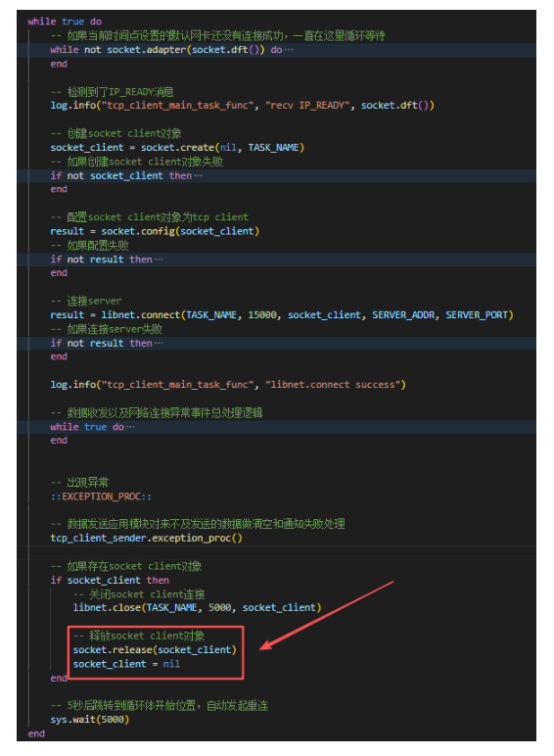This screenshot has width=554, height=756.
Task: Select the SERVER_PORT argument
Action: click(x=477, y=315)
